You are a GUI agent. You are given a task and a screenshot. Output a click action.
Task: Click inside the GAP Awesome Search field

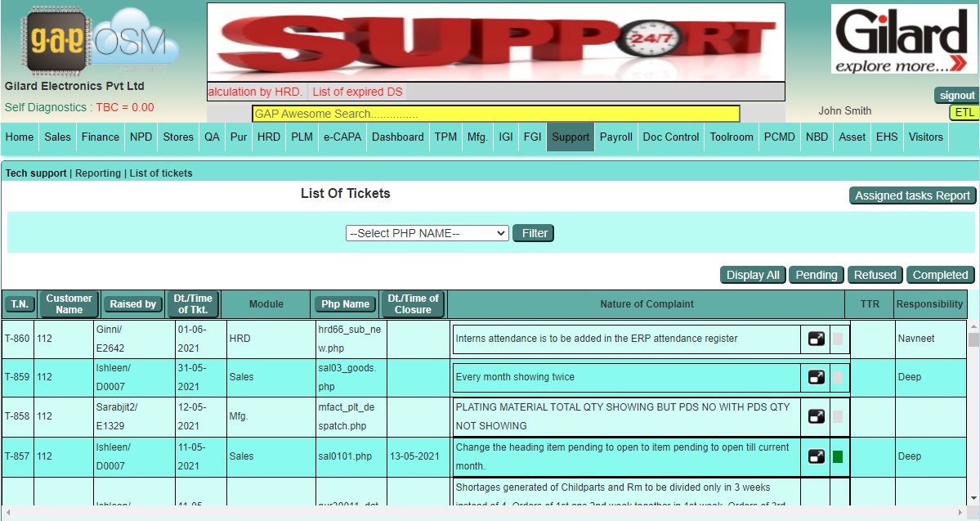click(x=497, y=114)
